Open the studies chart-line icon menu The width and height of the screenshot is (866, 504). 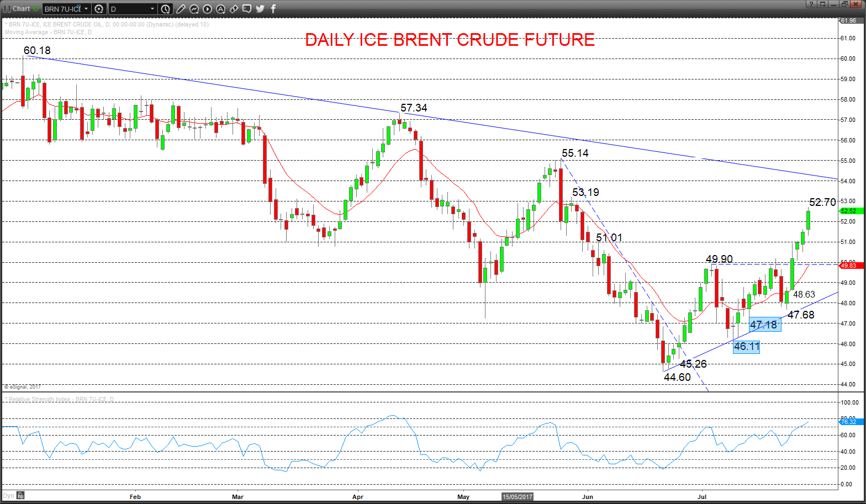point(194,9)
